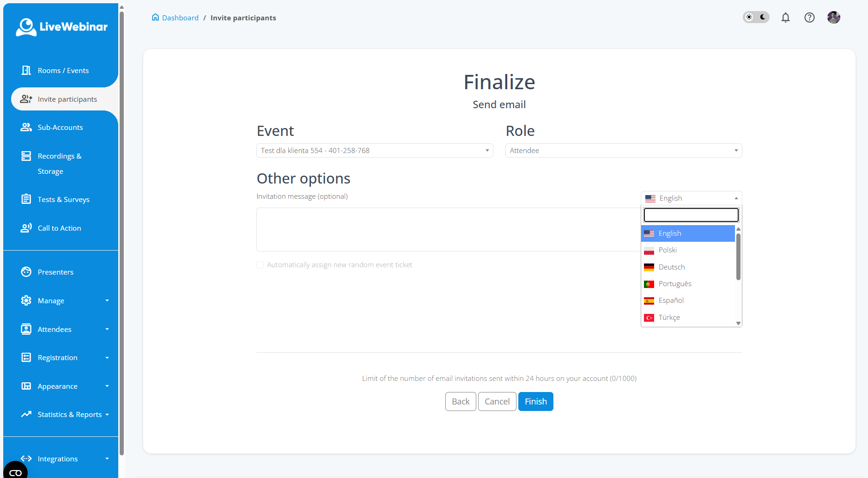Go to Tests & Surveys
Image resolution: width=868 pixels, height=478 pixels.
[x=63, y=199]
